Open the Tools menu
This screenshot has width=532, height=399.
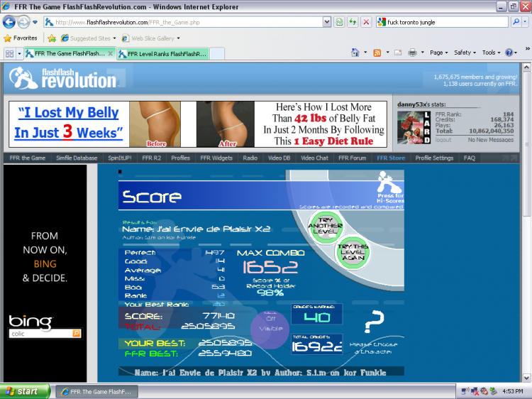click(492, 53)
